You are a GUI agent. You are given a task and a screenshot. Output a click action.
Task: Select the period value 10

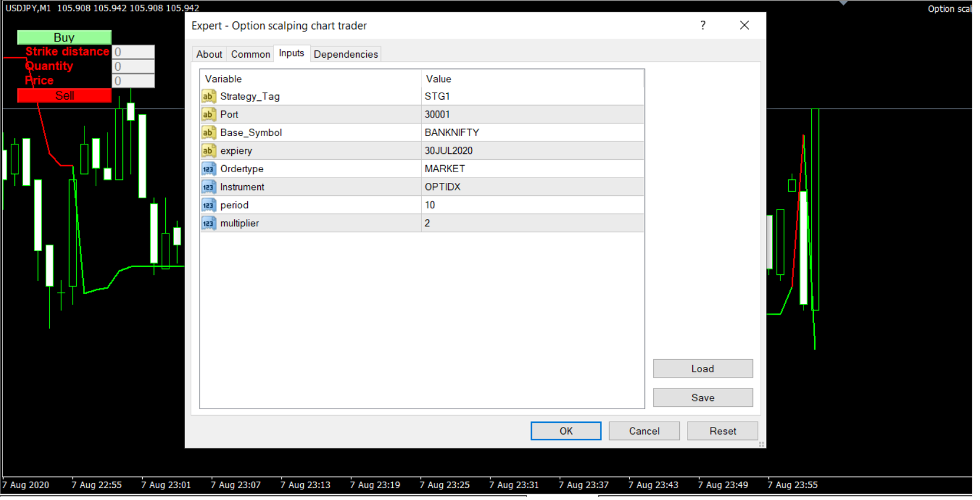(532, 205)
